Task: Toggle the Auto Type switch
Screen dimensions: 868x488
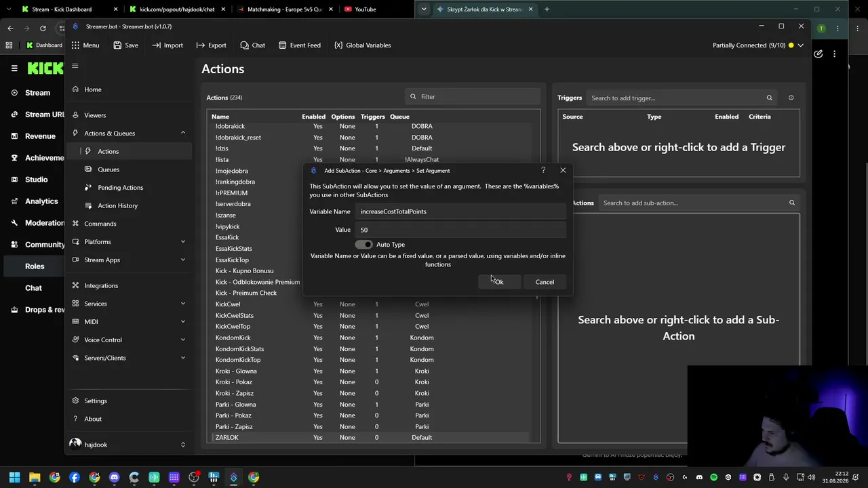Action: 364,245
